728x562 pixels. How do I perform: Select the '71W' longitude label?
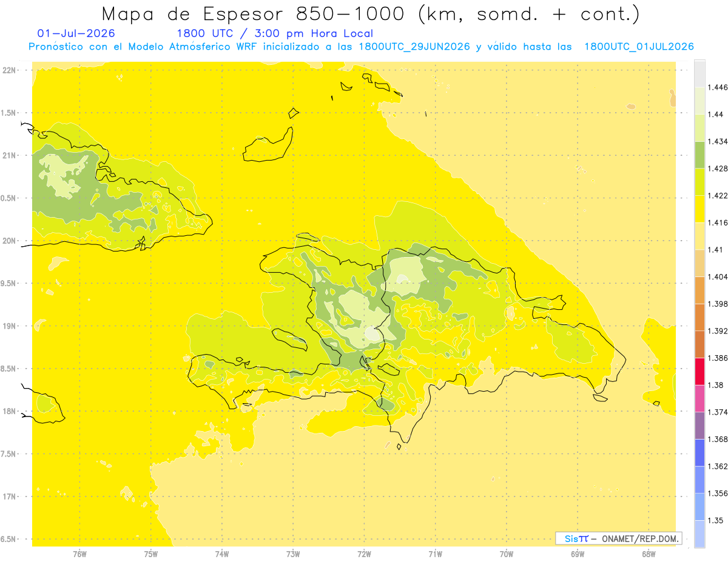[435, 554]
